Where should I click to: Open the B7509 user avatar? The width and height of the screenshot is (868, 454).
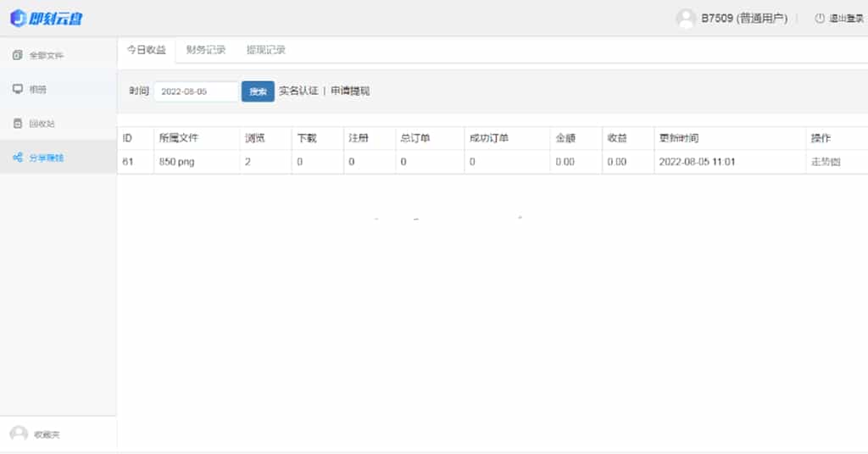pyautogui.click(x=685, y=19)
